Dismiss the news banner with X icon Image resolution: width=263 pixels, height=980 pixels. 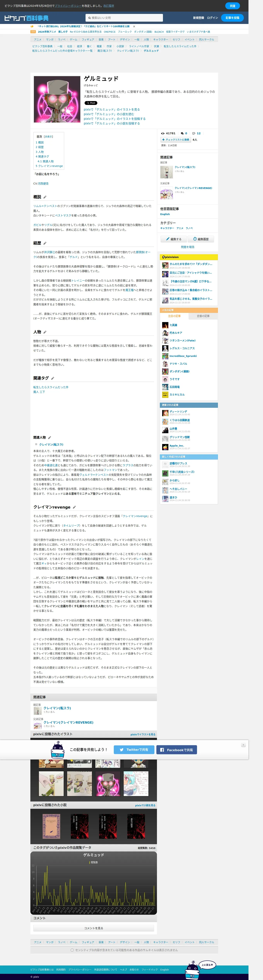click(x=134, y=27)
